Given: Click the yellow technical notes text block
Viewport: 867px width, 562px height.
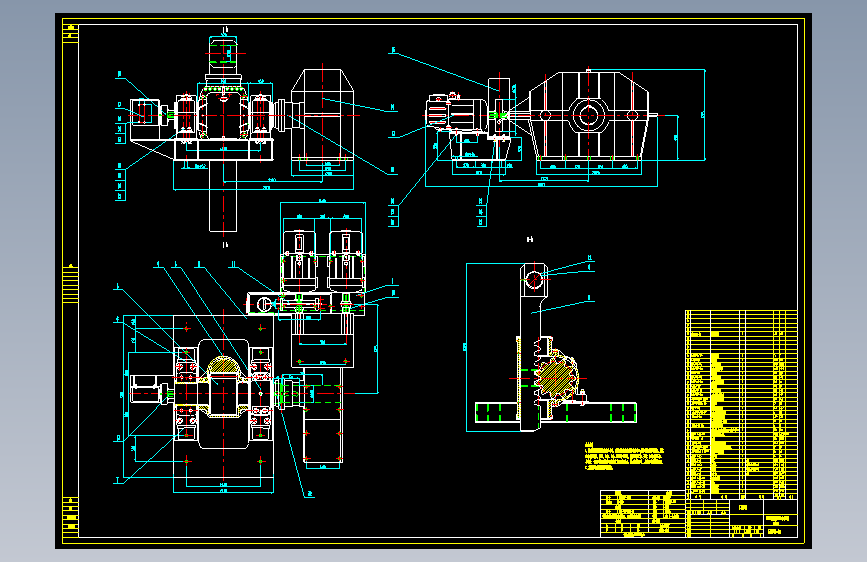Looking at the screenshot, I should tap(624, 456).
